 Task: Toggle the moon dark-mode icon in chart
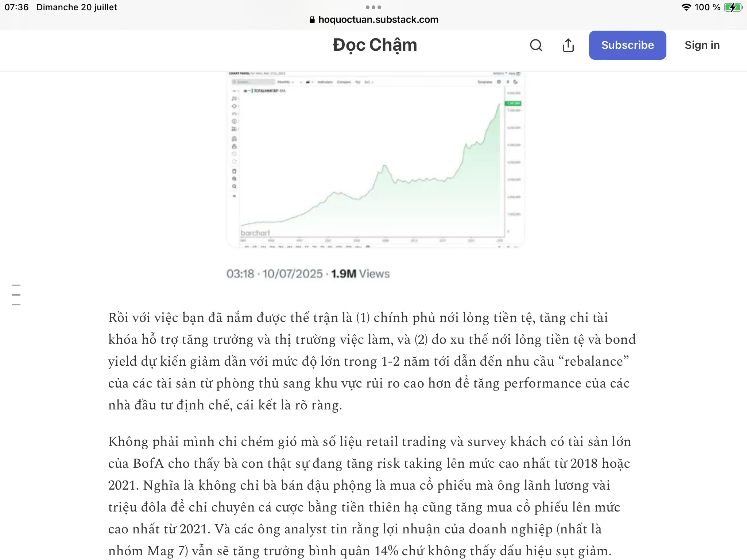(515, 82)
